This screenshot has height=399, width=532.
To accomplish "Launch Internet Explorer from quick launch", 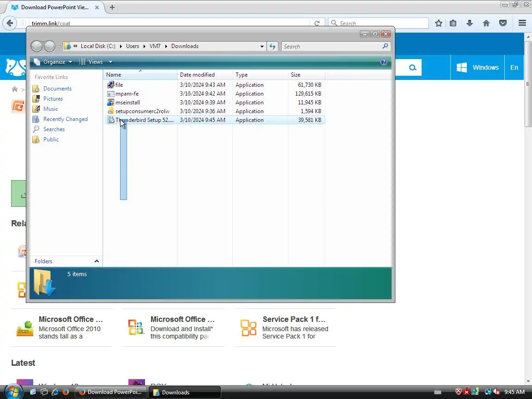I will (54, 392).
